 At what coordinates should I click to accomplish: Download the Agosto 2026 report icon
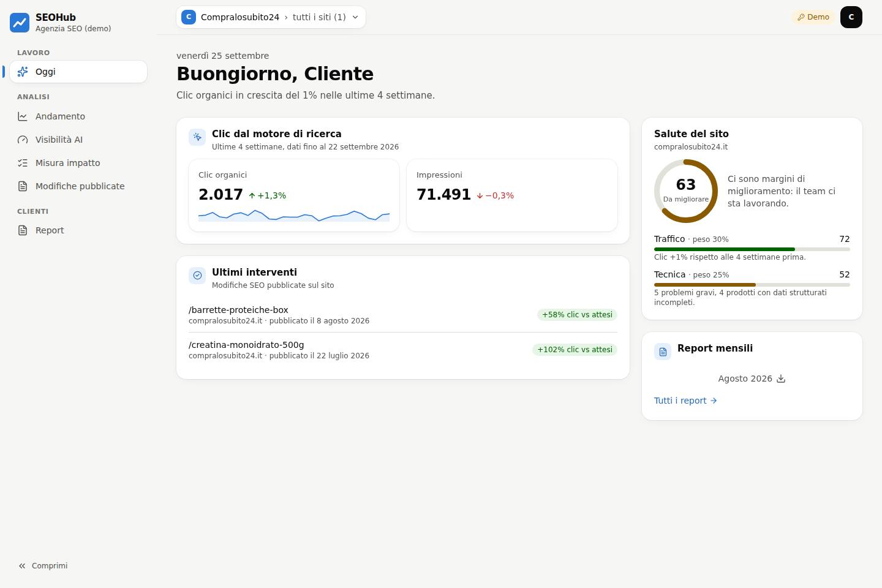(x=781, y=379)
